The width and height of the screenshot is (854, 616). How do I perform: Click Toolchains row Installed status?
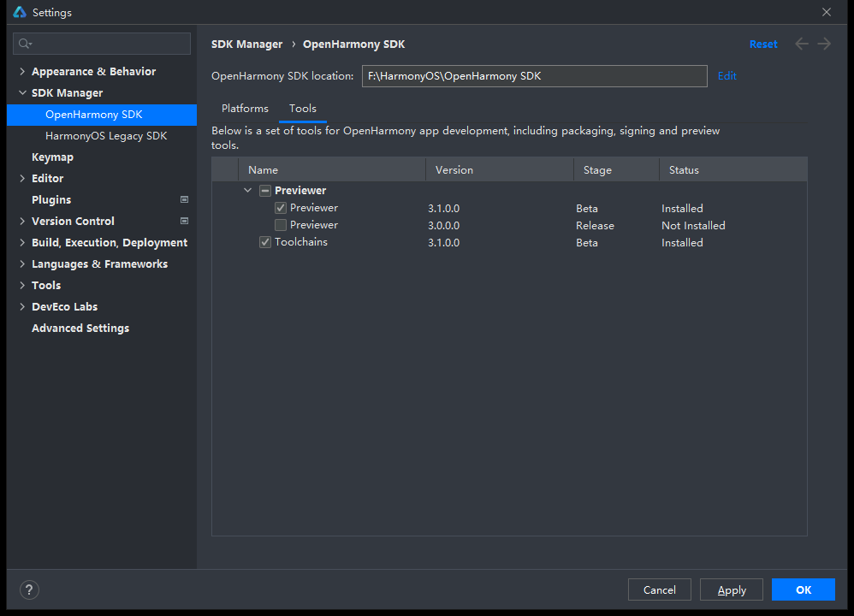pos(682,242)
